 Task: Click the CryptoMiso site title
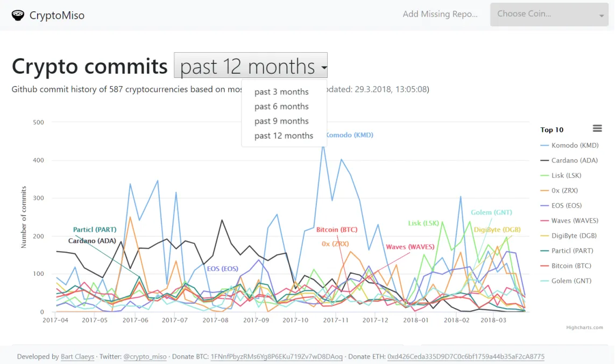coord(57,15)
